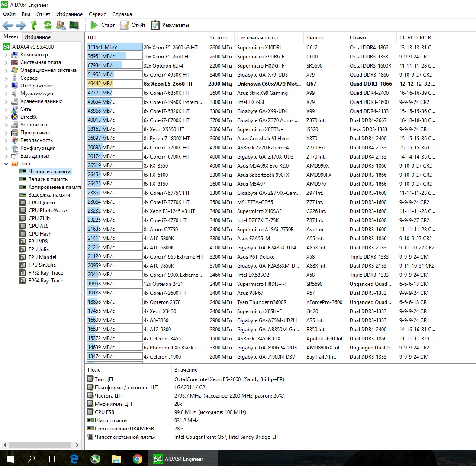Expand the Системная плата tree node
The height and width of the screenshot is (466, 476).
(x=6, y=62)
